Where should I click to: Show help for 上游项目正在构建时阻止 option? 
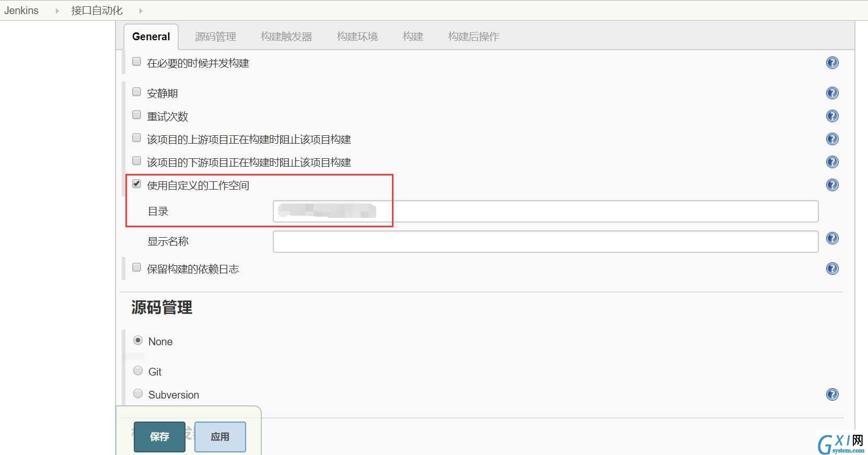pos(832,139)
